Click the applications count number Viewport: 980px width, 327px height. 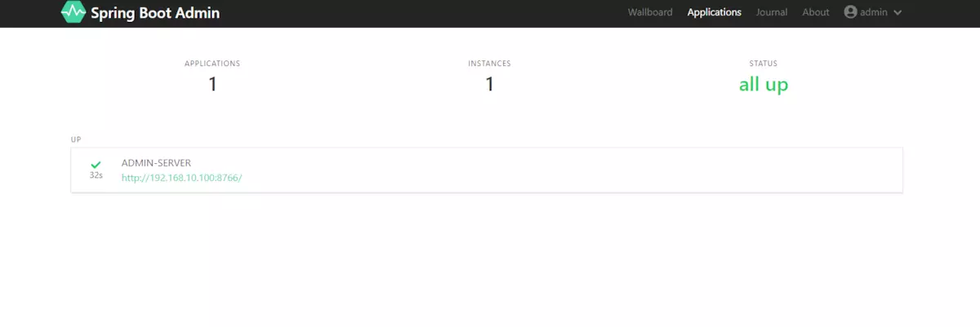[212, 84]
